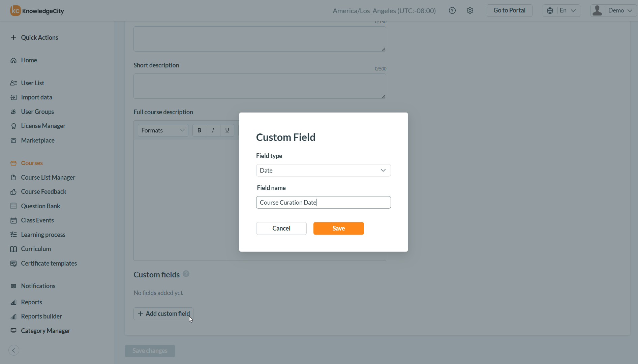Toggle italic formatting in the editor
The height and width of the screenshot is (364, 638).
pos(213,130)
